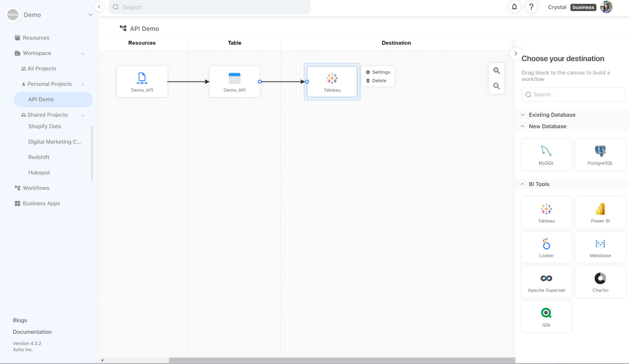Hide the destination panel using chevron
This screenshot has height=364, width=629.
515,53
